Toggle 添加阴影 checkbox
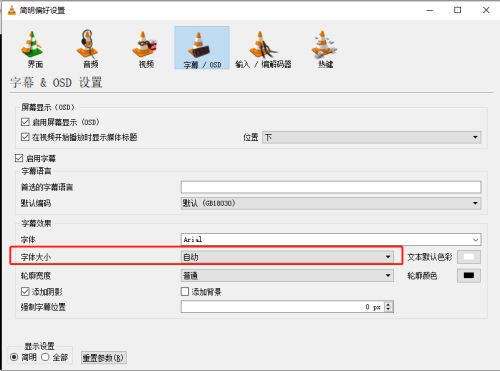Viewport: 500px width, 371px height. click(x=25, y=292)
